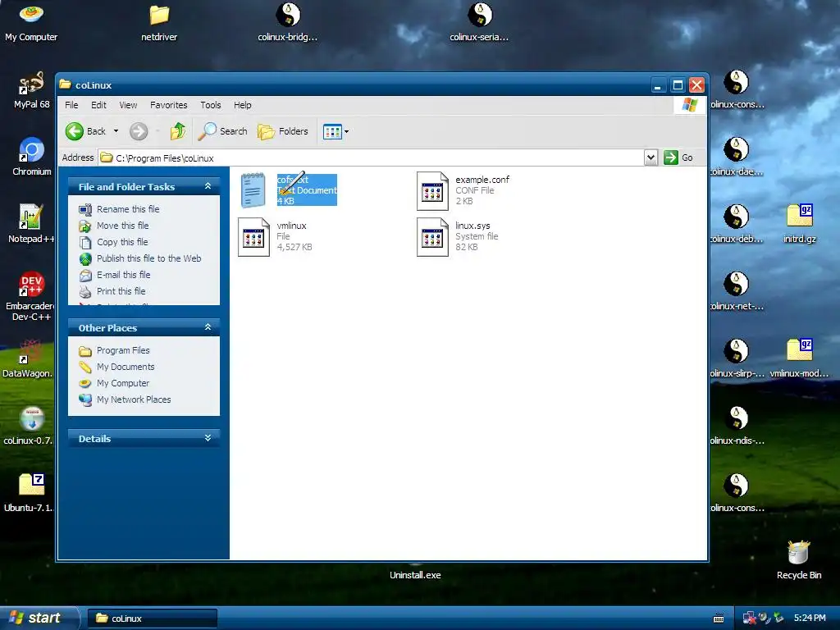Click Publish this file to the Web
The height and width of the screenshot is (630, 840).
(149, 258)
